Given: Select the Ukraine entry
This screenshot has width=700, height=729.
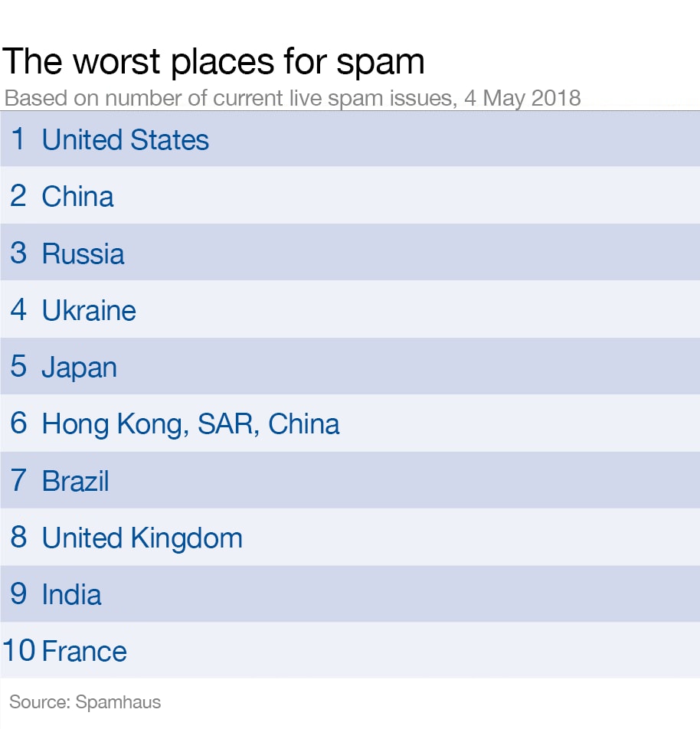Looking at the screenshot, I should 350,309.
